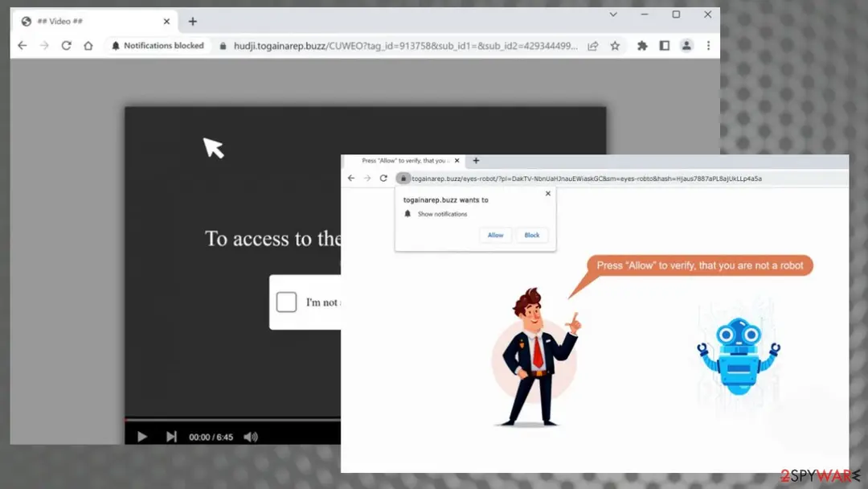Viewport: 868px width, 489px height.
Task: Bookmark this page with the star icon
Action: (x=615, y=46)
